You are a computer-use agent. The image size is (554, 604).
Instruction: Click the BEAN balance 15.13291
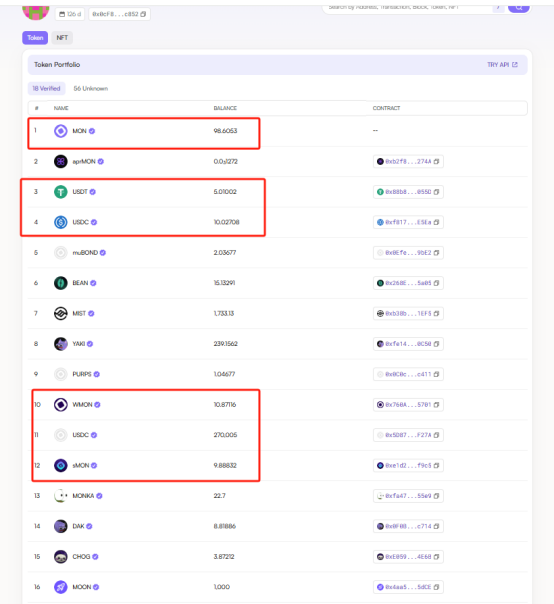224,283
